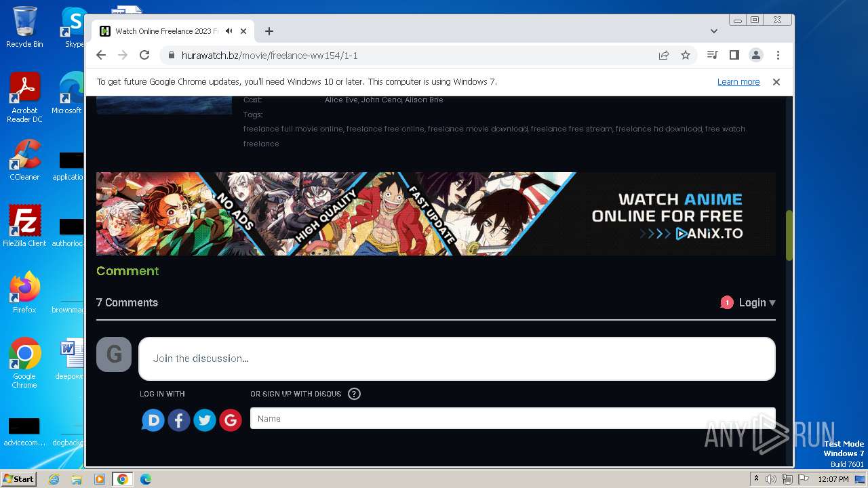Image resolution: width=868 pixels, height=488 pixels.
Task: Open cast member John Cena
Action: 381,100
